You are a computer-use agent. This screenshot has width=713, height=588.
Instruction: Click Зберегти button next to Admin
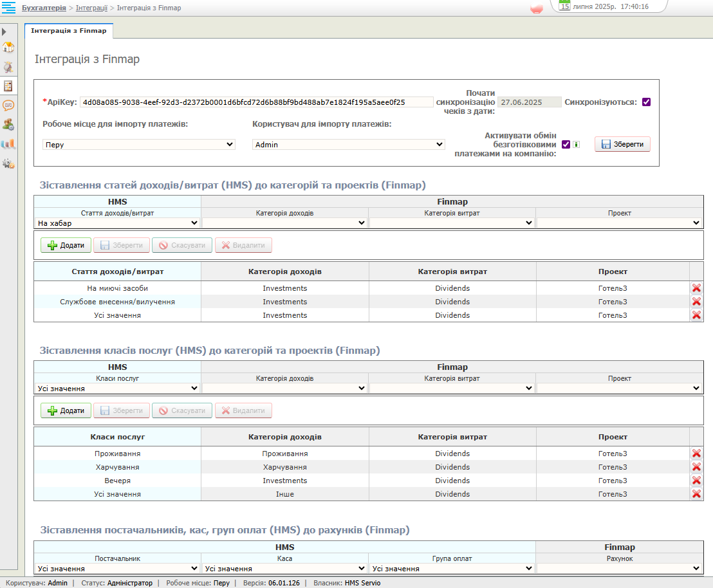[x=622, y=145]
